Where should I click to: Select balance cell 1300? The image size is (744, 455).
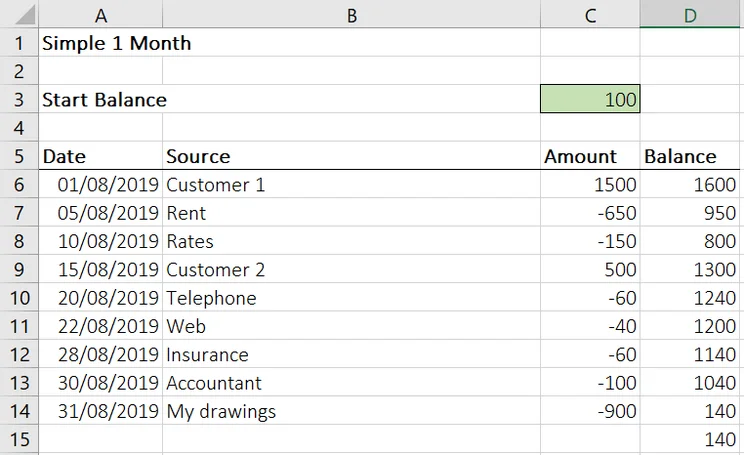point(690,269)
